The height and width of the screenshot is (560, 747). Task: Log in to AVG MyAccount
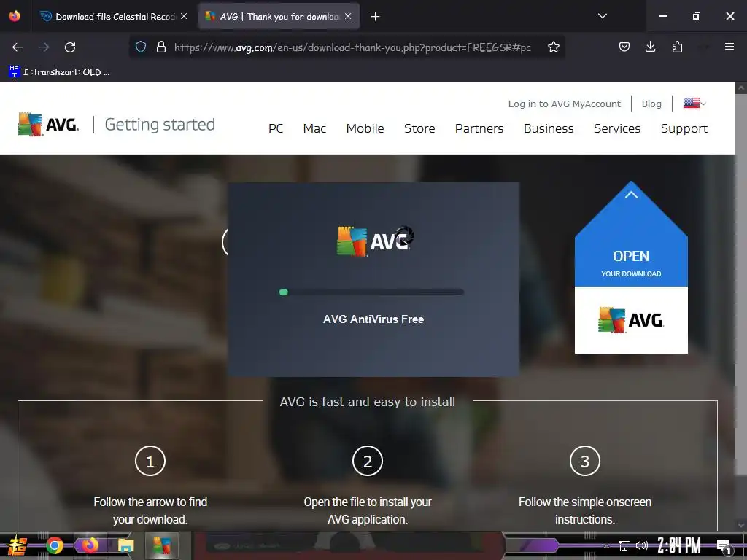[564, 104]
